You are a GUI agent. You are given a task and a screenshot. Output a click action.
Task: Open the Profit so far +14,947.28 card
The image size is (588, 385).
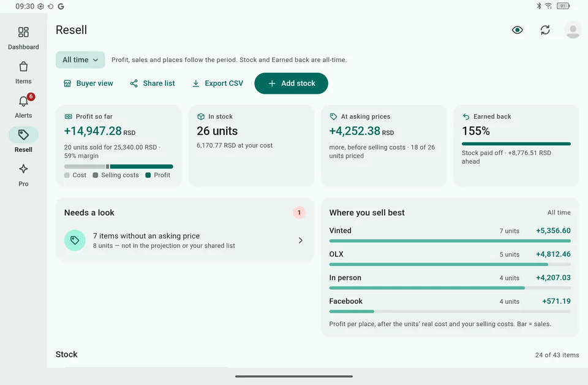[118, 145]
